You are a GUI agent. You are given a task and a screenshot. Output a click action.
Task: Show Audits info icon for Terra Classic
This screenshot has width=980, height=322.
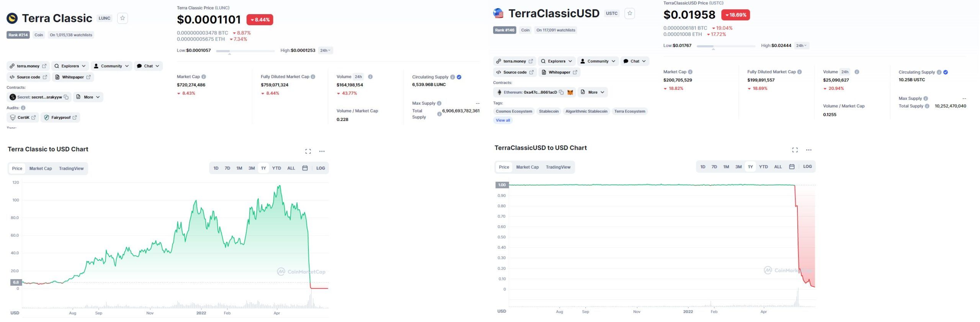pyautogui.click(x=23, y=108)
